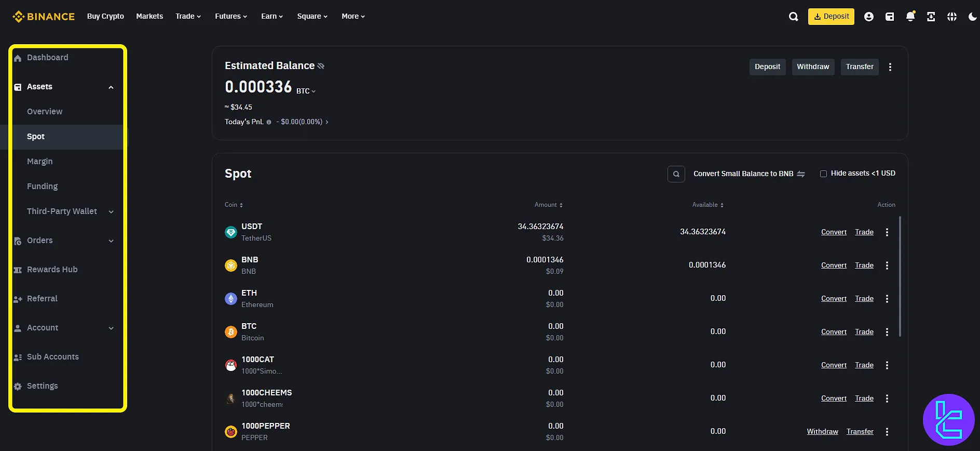This screenshot has height=451, width=980.
Task: Open more actions for USDT row
Action: 887,232
